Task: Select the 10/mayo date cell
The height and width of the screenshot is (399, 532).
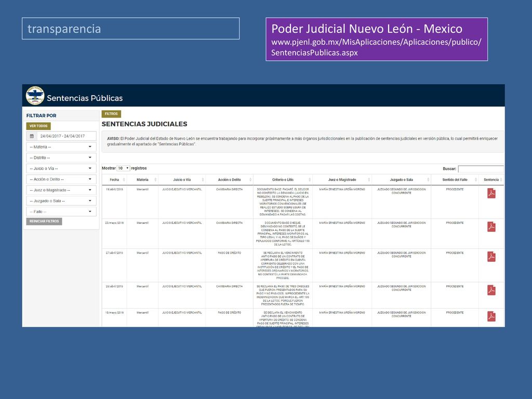Action: 114,312
